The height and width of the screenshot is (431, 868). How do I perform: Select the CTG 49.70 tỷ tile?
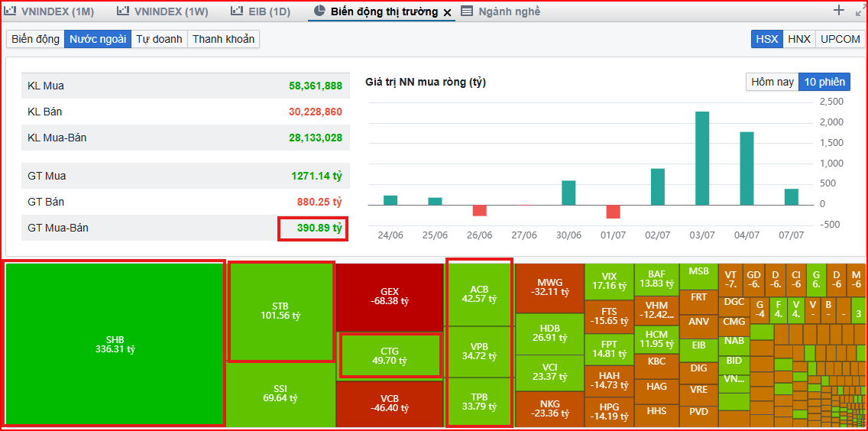390,356
